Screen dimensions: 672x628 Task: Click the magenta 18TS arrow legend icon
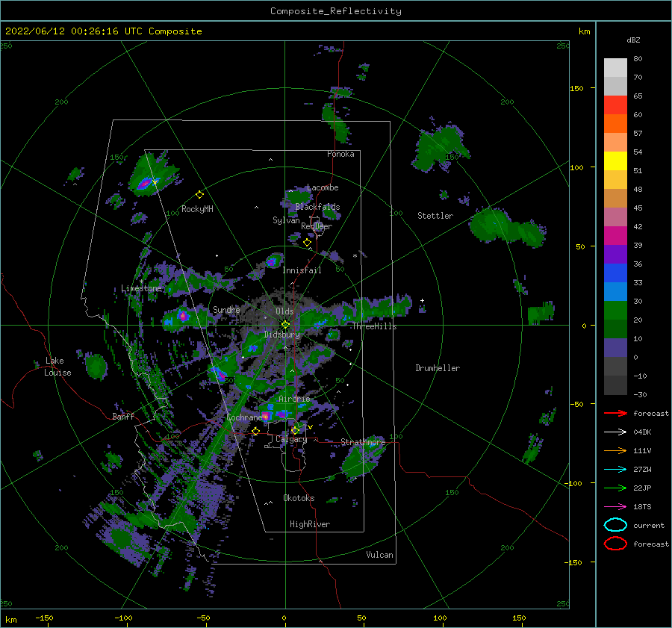pyautogui.click(x=615, y=507)
